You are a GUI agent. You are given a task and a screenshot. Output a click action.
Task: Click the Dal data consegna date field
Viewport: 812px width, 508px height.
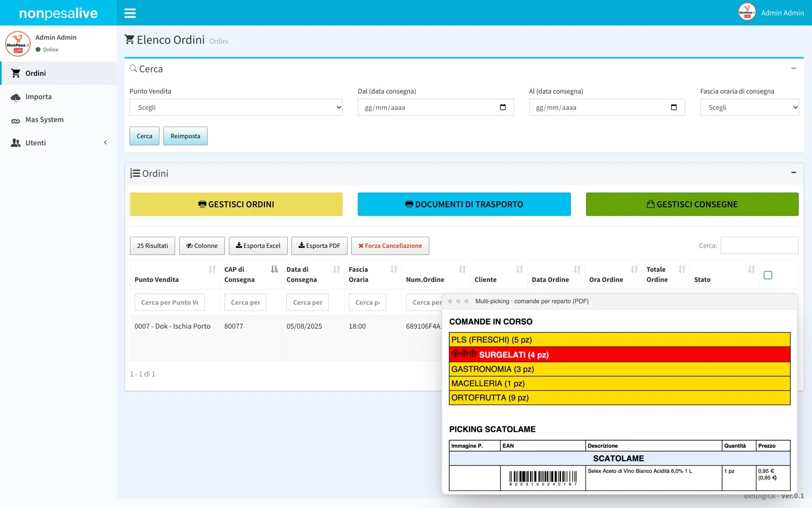(x=436, y=107)
